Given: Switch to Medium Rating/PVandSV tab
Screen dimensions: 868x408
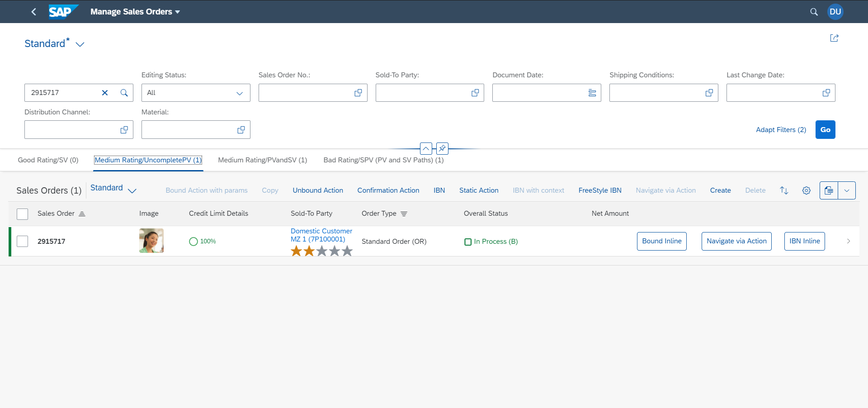Looking at the screenshot, I should [262, 160].
